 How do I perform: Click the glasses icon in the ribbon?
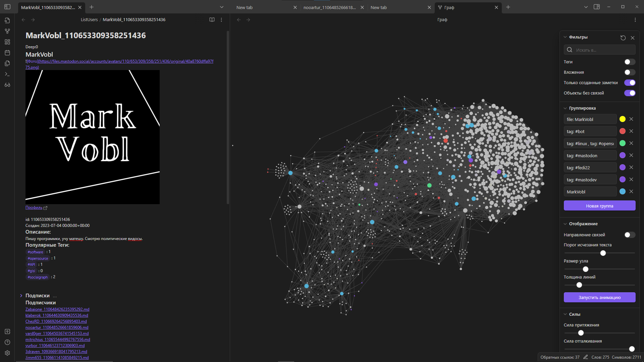pyautogui.click(x=7, y=85)
